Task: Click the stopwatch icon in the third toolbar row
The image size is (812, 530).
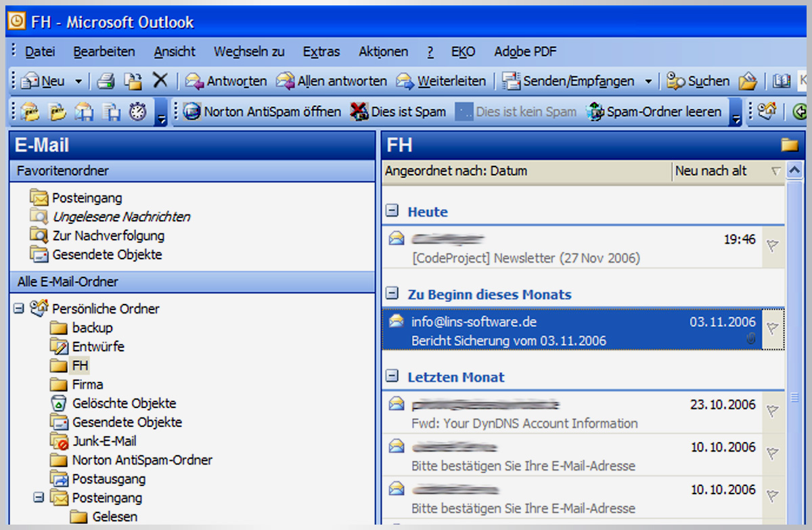Action: coord(138,112)
